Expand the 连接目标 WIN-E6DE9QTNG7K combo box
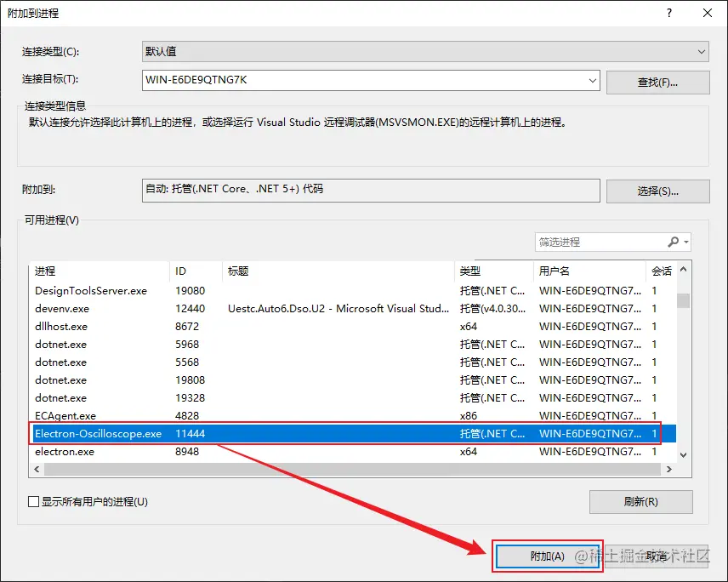The height and width of the screenshot is (582, 728). [x=592, y=82]
